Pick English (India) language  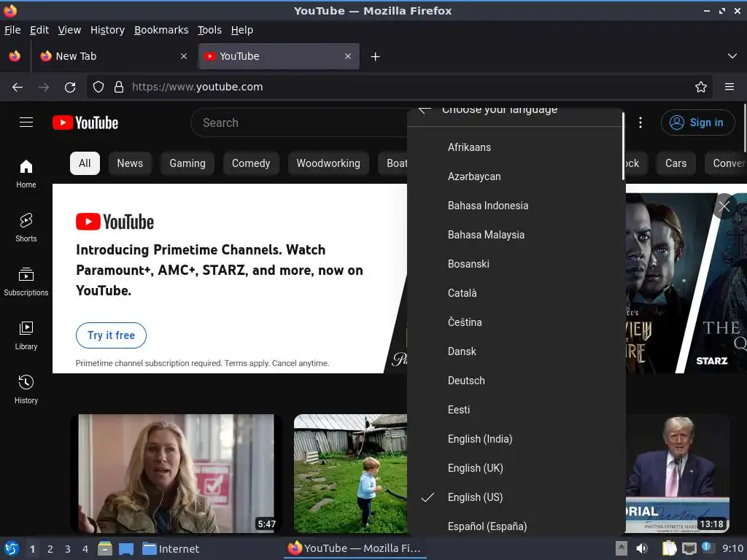pyautogui.click(x=515, y=439)
